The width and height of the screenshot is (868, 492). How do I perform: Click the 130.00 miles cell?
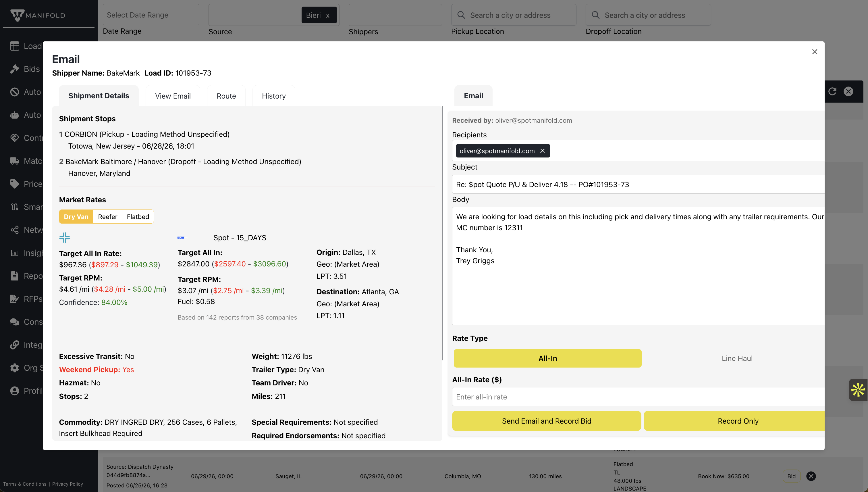pyautogui.click(x=545, y=476)
